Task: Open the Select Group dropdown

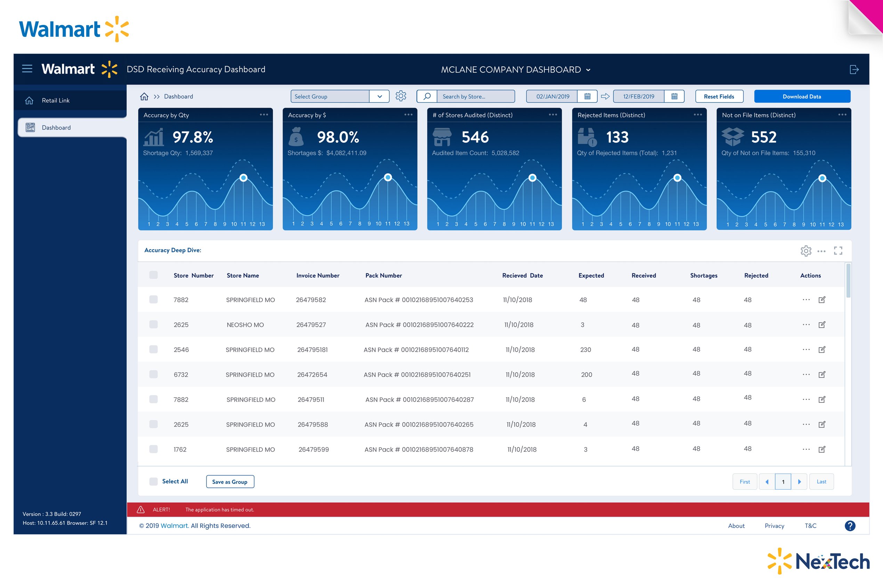Action: point(379,96)
